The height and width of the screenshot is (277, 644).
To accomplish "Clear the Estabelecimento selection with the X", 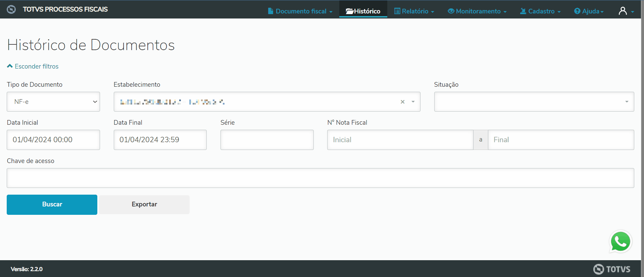I will [402, 102].
